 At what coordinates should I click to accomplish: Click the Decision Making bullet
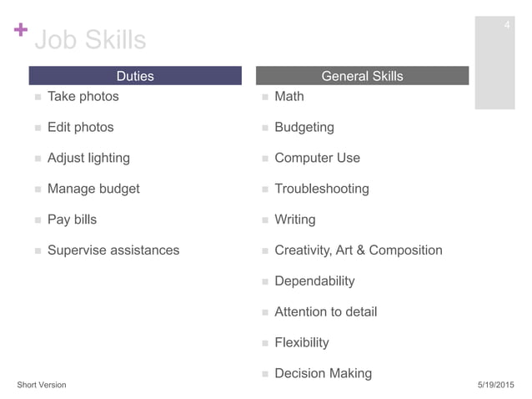(x=323, y=374)
